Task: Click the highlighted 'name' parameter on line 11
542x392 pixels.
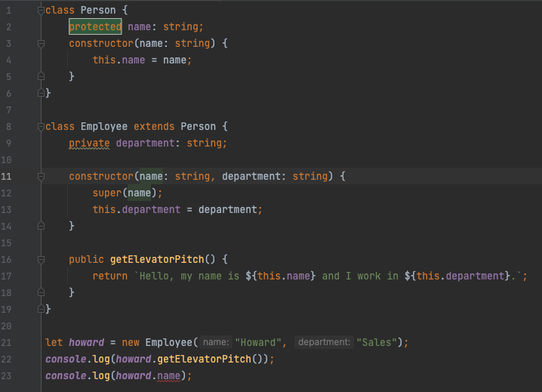Action: pyautogui.click(x=151, y=176)
